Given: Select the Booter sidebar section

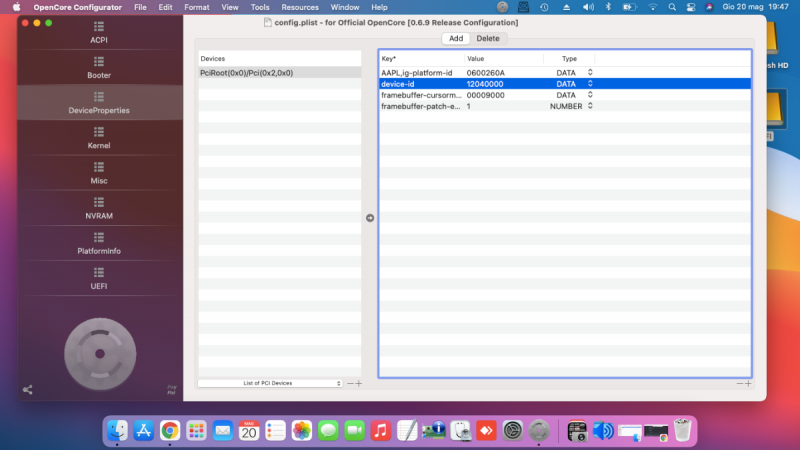Looking at the screenshot, I should (x=99, y=68).
